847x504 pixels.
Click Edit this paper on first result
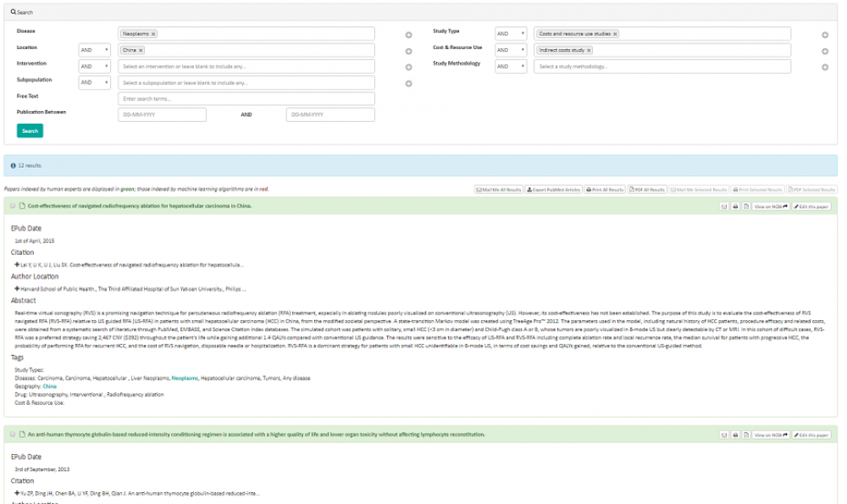[x=811, y=206]
